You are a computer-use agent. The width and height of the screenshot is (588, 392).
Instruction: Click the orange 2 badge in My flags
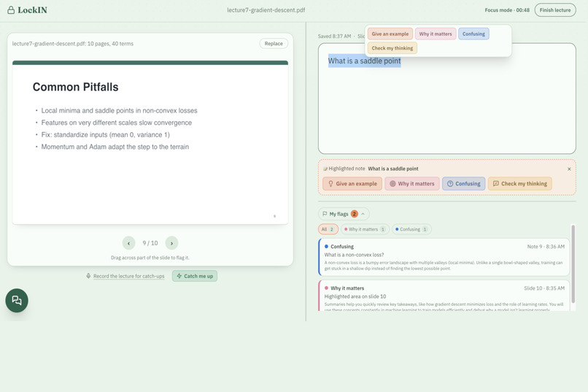[354, 214]
